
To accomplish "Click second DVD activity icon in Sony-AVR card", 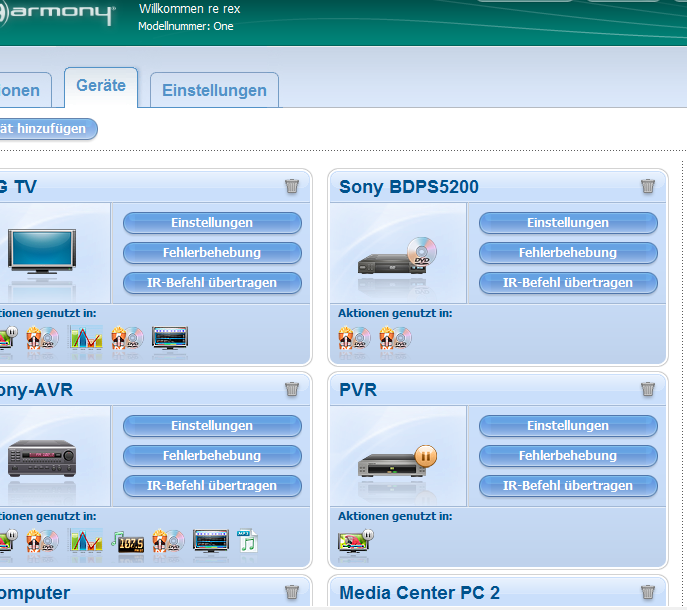I will (x=168, y=541).
